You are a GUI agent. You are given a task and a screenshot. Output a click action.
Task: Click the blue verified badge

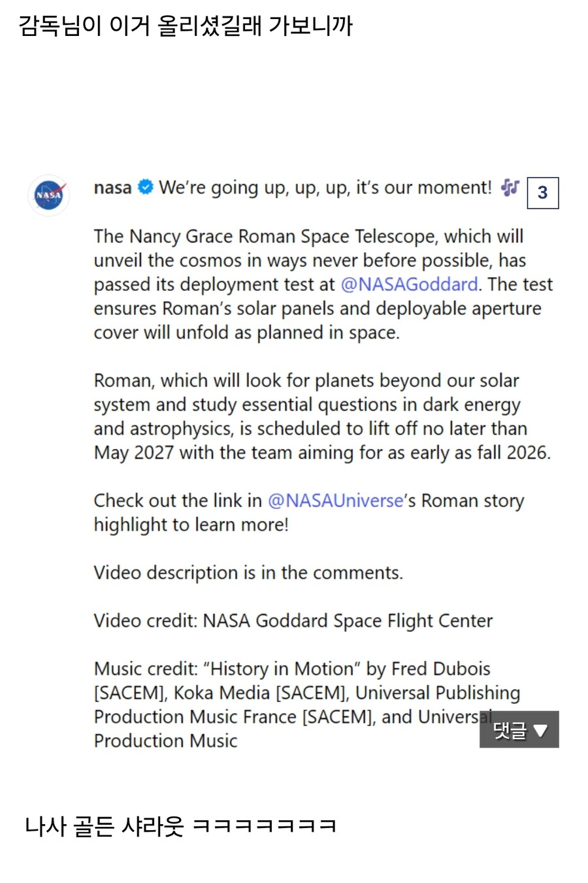146,188
